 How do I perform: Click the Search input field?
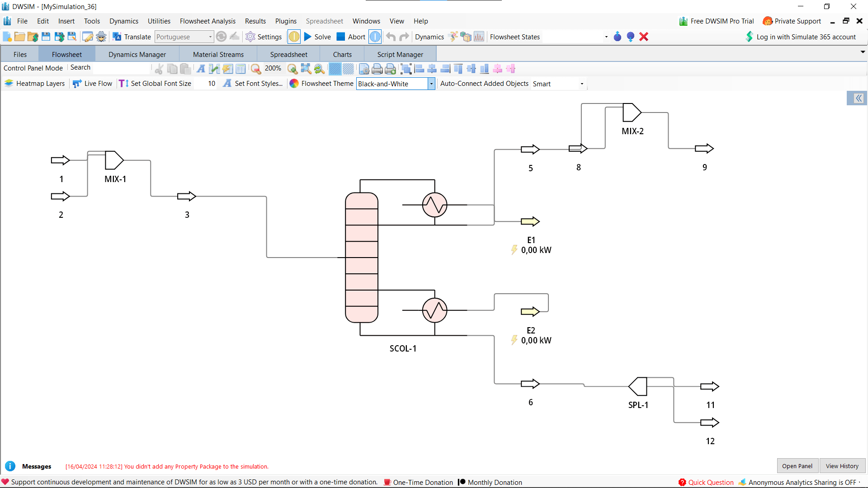[121, 68]
